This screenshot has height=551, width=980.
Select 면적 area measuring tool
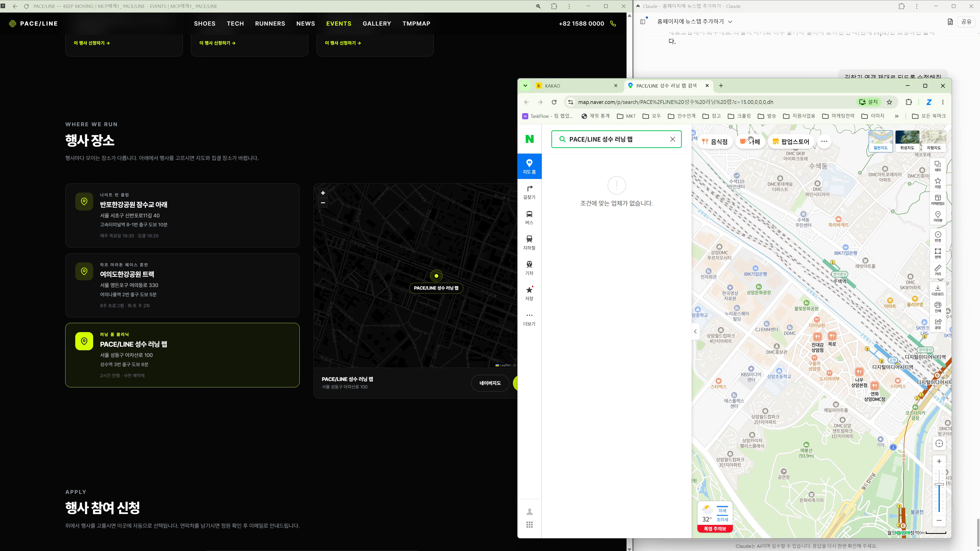pos(938,253)
